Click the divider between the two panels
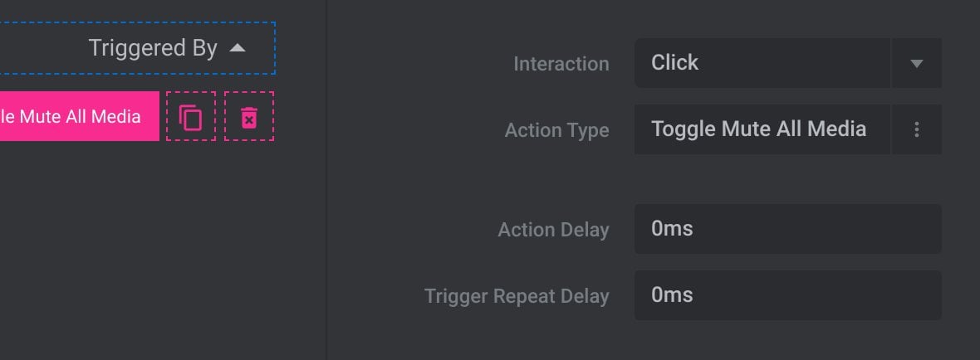This screenshot has height=360, width=980. pyautogui.click(x=326, y=180)
